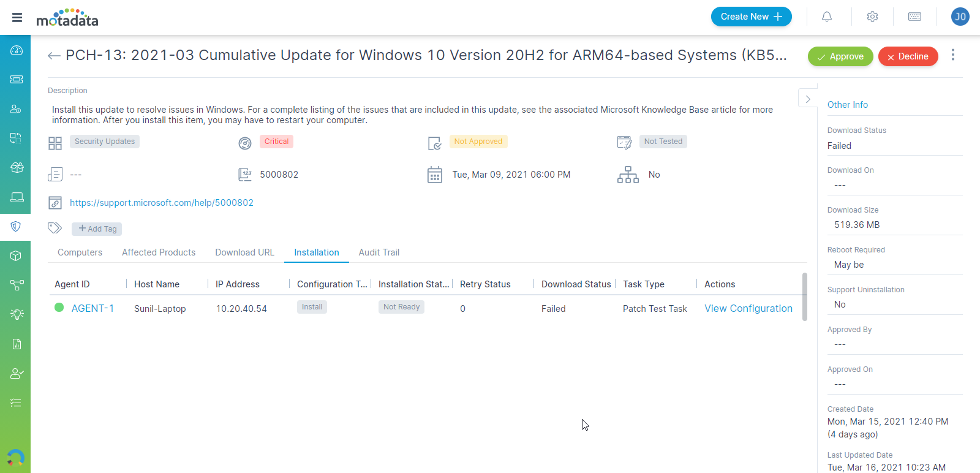Open the patch shield sidebar icon
Viewport: 980px width, 473px height.
[x=17, y=226]
